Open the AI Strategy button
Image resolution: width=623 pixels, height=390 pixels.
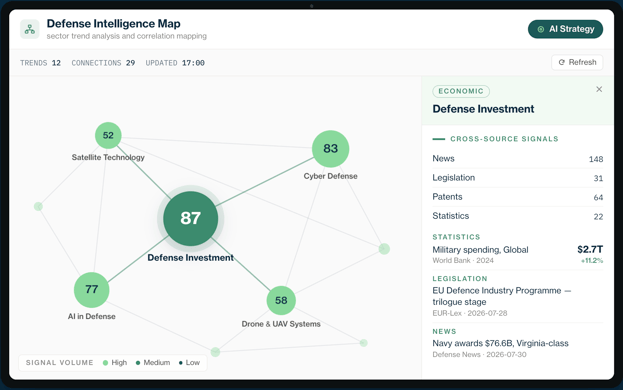point(565,29)
